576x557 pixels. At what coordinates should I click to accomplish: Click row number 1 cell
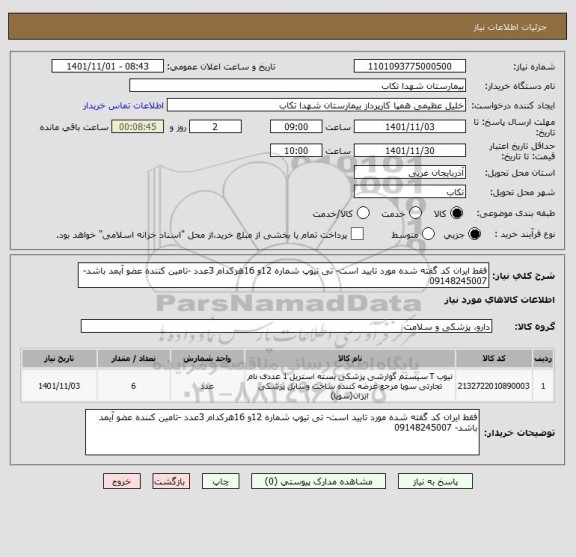pyautogui.click(x=543, y=386)
